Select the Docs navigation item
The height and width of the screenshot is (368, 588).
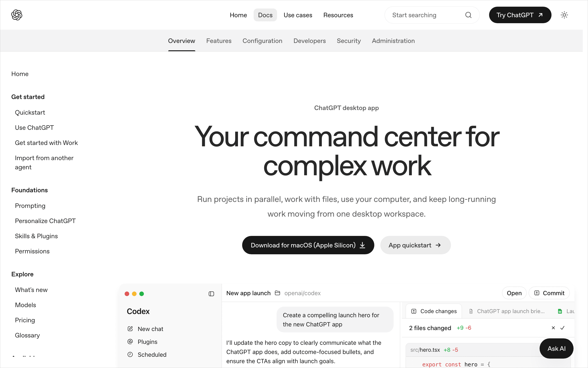(x=265, y=15)
